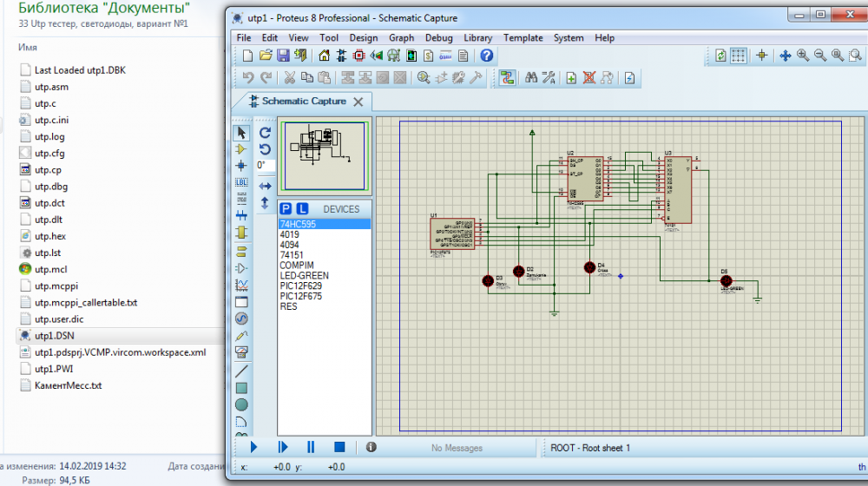
Task: Click the Имя column header in Explorer
Action: tap(28, 48)
